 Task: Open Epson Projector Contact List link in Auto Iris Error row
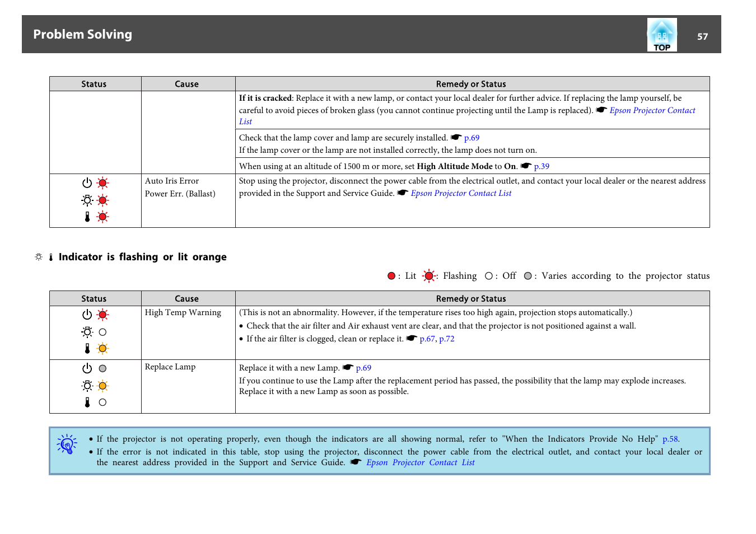461,193
